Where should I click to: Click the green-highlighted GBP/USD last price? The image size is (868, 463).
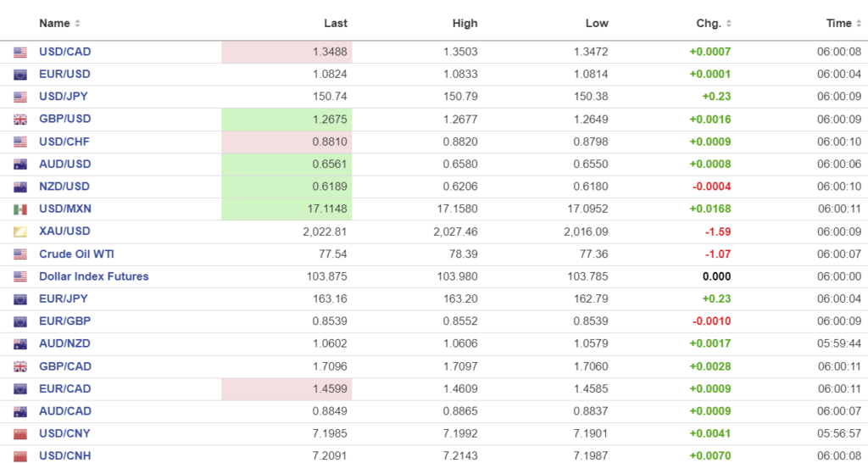coord(330,120)
